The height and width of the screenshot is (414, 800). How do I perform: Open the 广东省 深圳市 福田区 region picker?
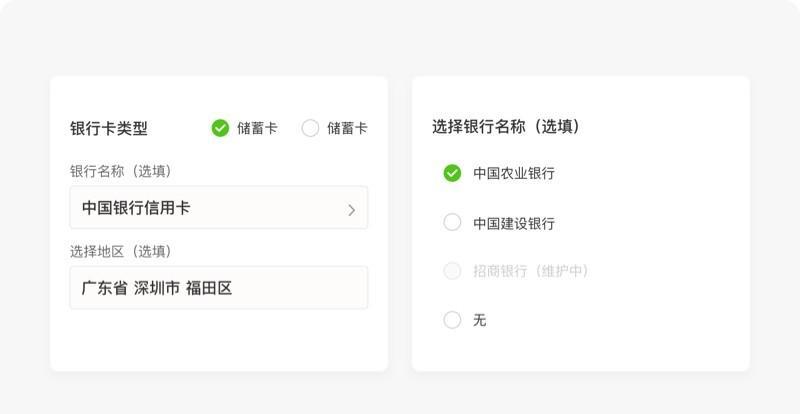218,288
